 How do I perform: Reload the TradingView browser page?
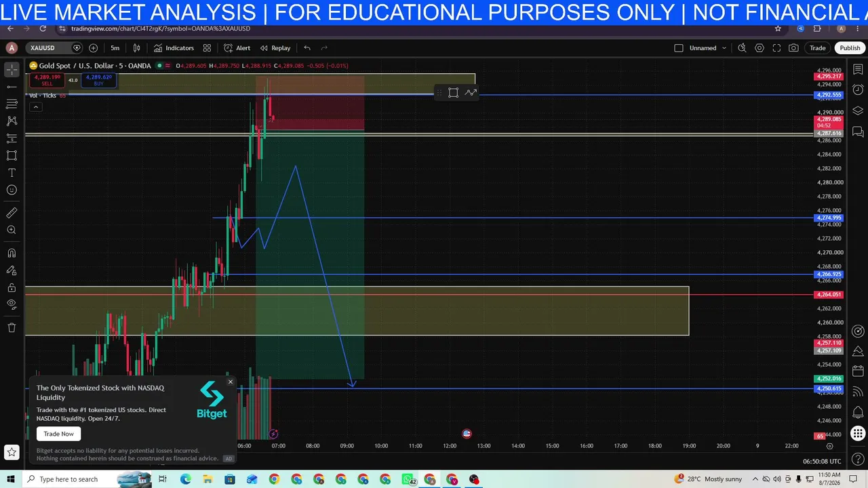click(43, 28)
